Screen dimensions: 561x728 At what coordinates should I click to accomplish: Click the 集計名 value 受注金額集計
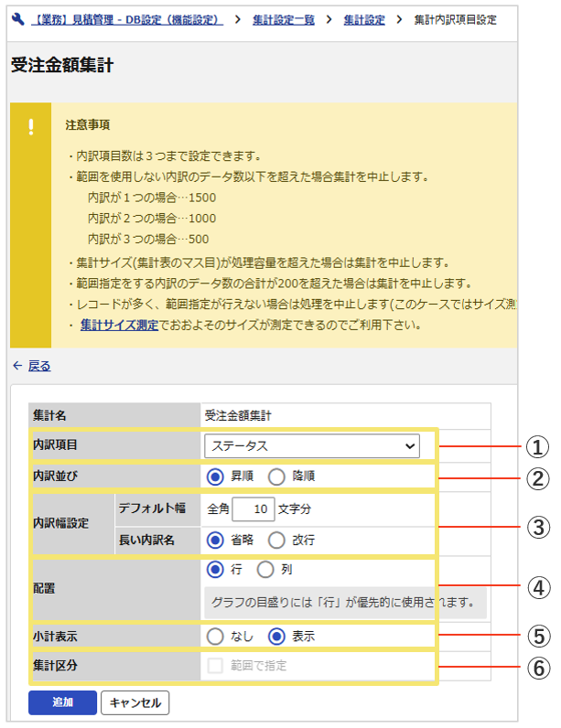point(238,415)
